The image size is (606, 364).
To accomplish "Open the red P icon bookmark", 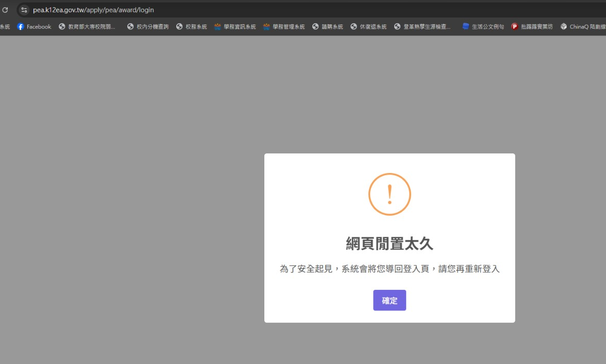I will (x=532, y=27).
